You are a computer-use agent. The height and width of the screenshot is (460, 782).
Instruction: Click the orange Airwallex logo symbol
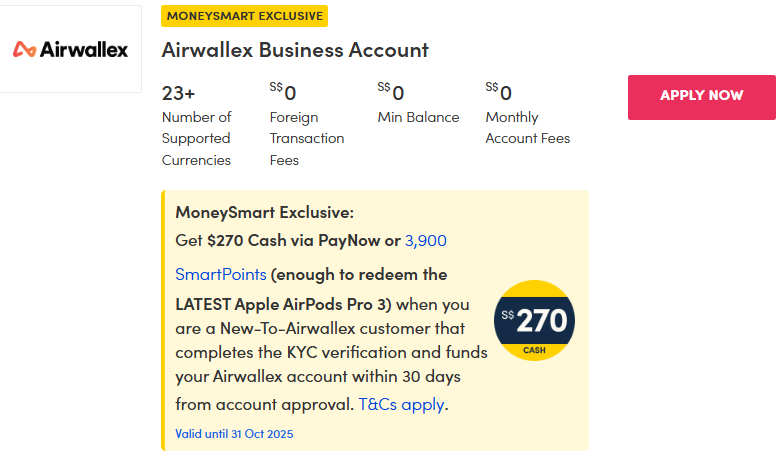[24, 49]
